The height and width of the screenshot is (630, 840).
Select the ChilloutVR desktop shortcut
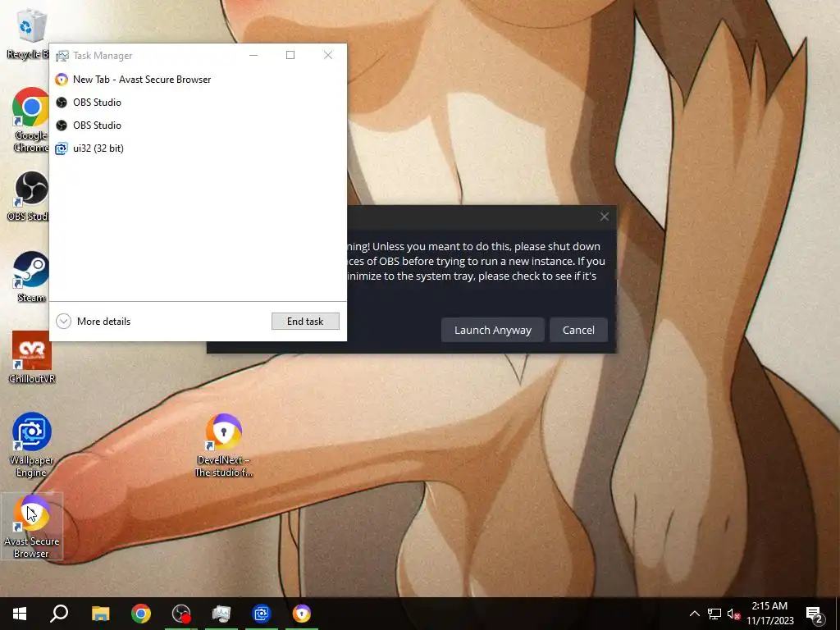(32, 358)
